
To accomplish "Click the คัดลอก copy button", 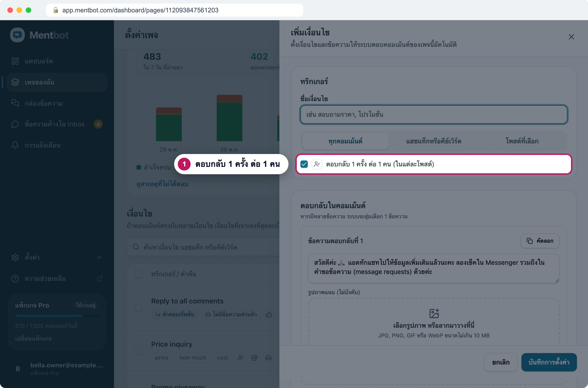I will 540,241.
